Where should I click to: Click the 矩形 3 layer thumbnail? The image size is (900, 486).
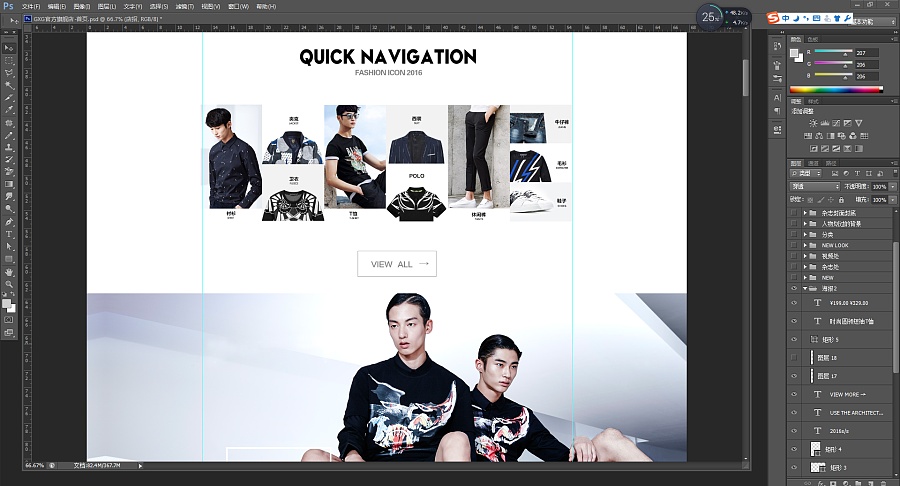point(817,468)
